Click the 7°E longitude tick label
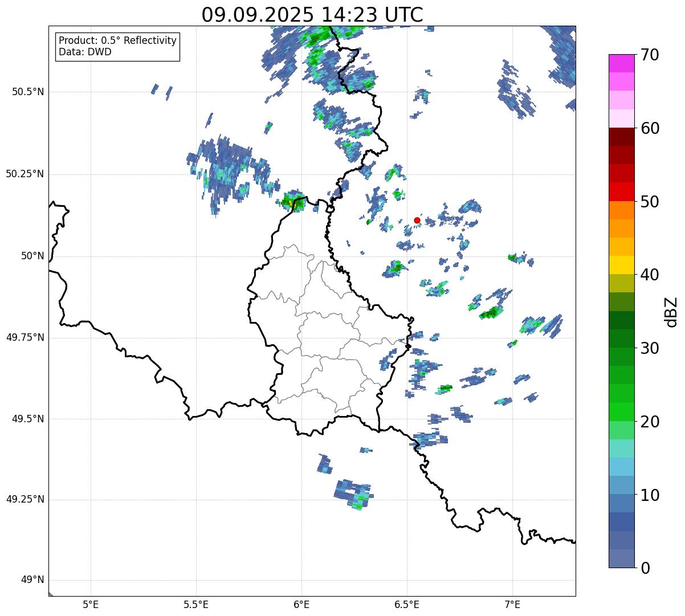 [512, 604]
